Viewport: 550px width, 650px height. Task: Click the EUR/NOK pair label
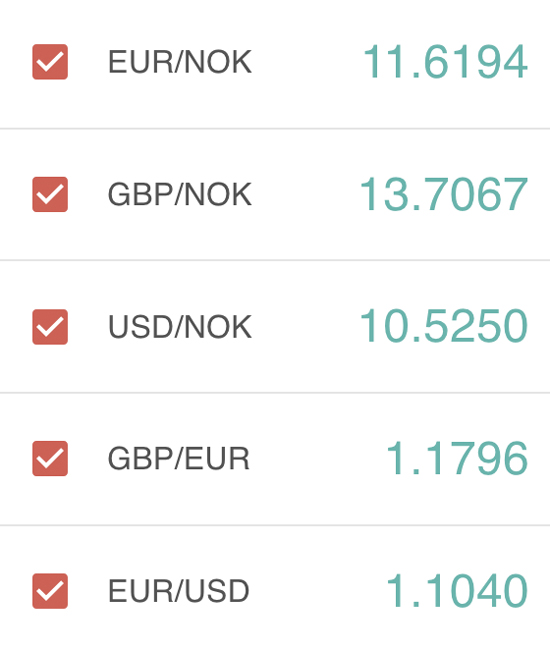tap(180, 62)
